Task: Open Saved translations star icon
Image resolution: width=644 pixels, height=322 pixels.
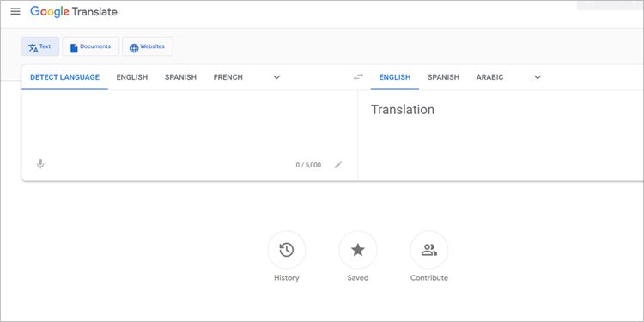Action: (x=358, y=250)
